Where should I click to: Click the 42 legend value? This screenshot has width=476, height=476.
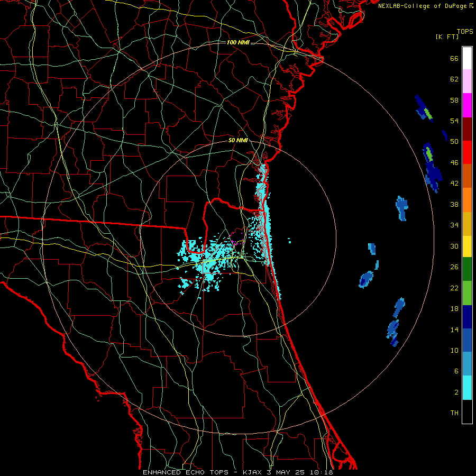pos(454,184)
